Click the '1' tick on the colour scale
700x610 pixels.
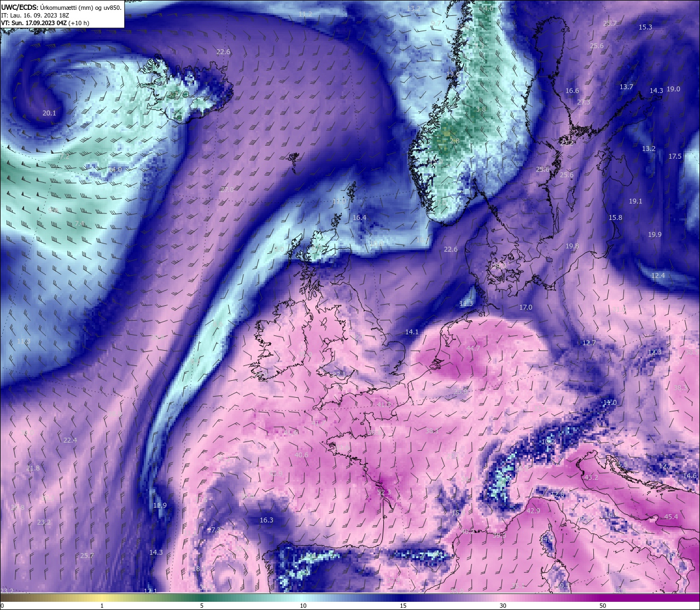102,606
